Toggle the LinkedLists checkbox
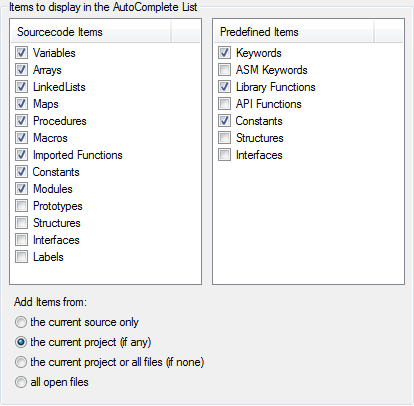 point(22,87)
